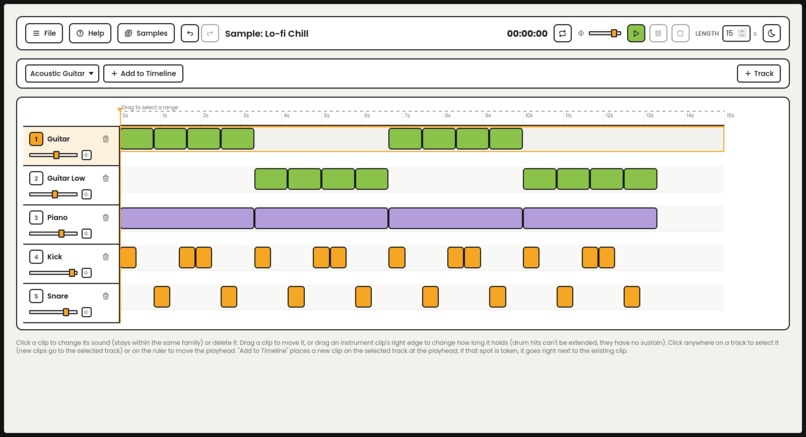Add a new track with + Track
806x437 pixels.
759,74
